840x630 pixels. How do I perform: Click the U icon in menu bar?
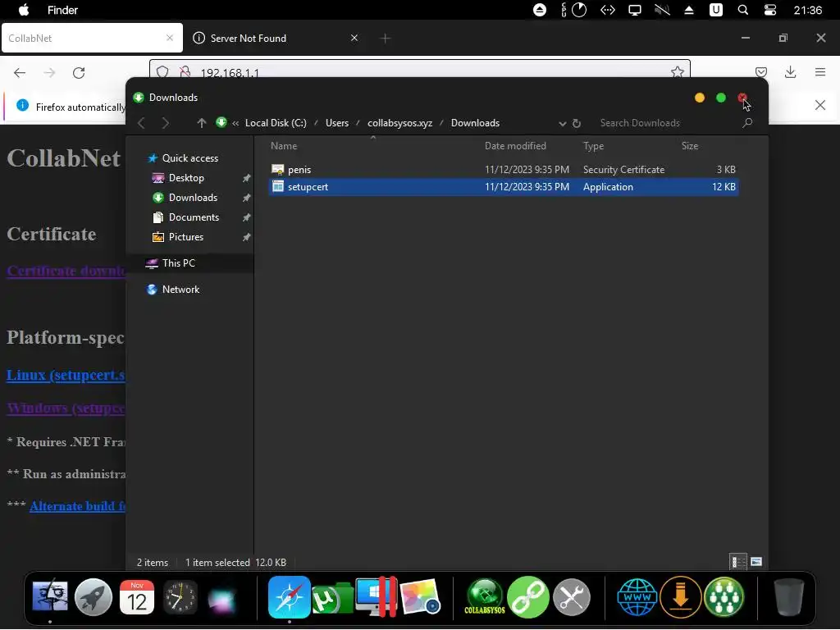715,10
